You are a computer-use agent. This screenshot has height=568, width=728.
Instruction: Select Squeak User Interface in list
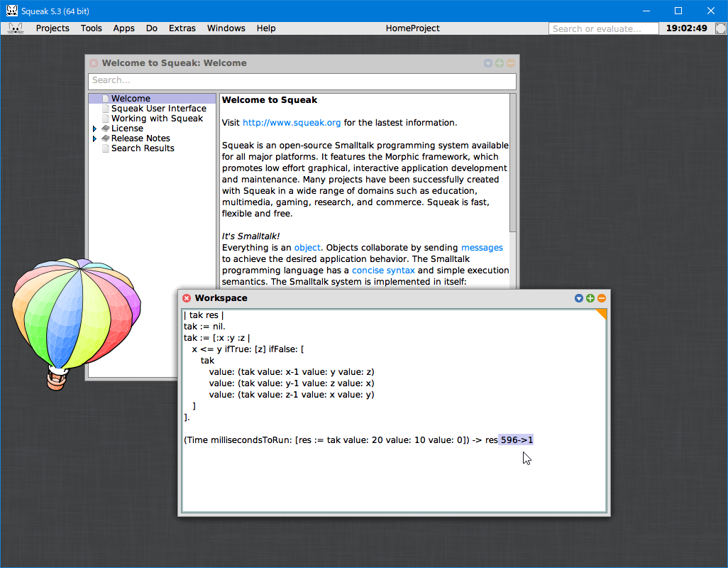click(x=158, y=109)
